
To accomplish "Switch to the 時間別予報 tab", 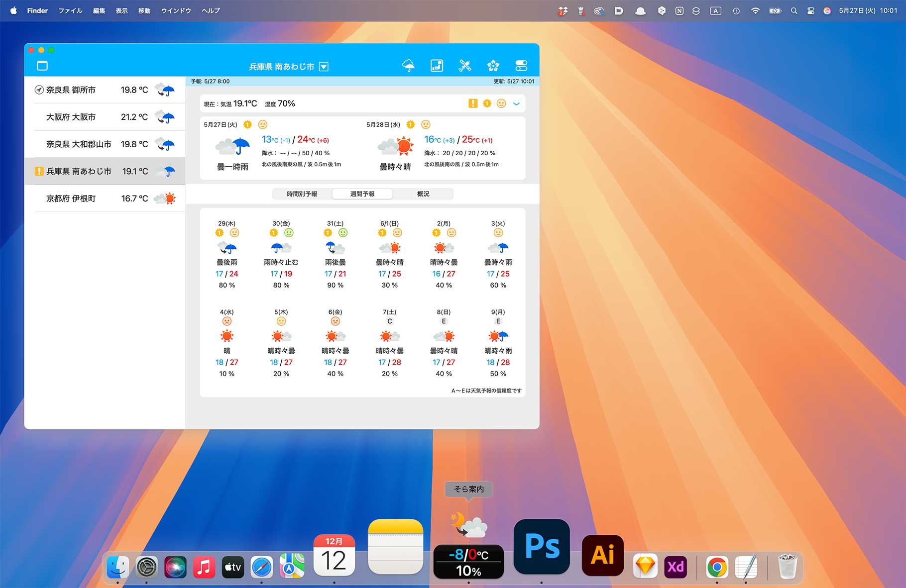I will [x=303, y=194].
